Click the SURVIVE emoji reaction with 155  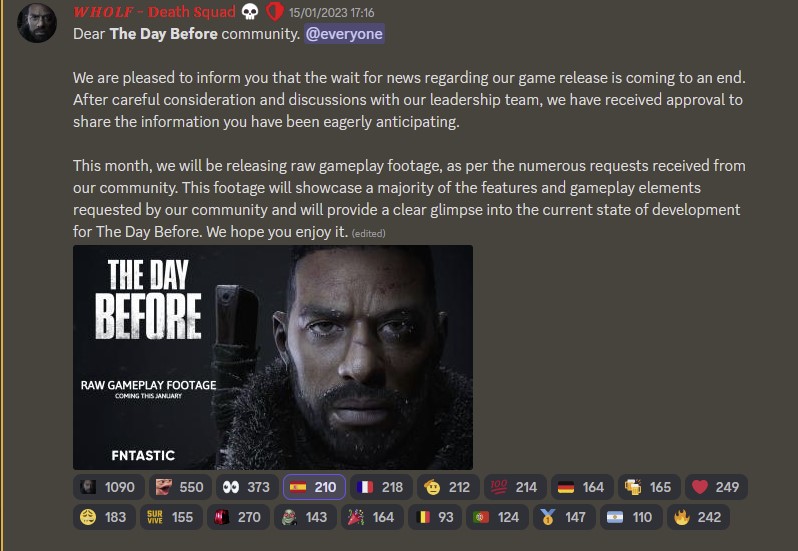point(171,517)
